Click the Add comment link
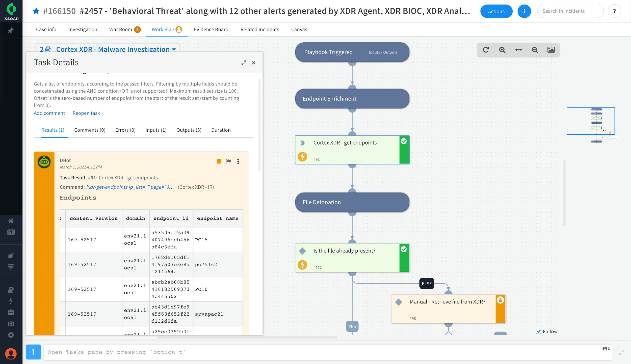Image resolution: width=631 pixels, height=364 pixels. [49, 113]
